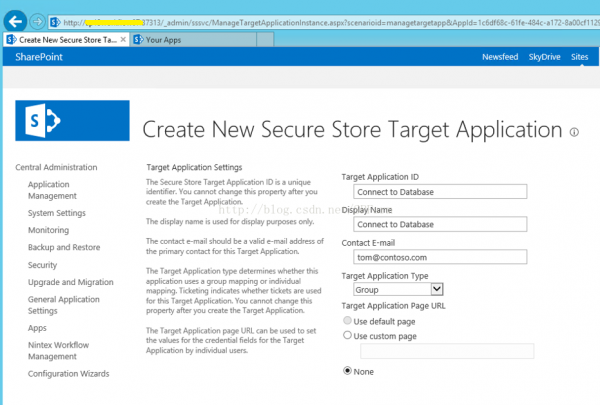600x405 pixels.
Task: Open Application Management in the sidebar
Action: [x=52, y=190]
